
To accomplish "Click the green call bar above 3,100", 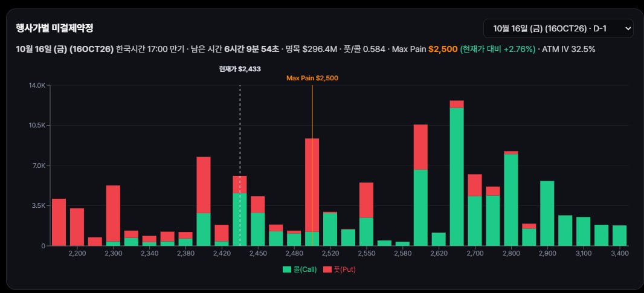I will click(x=583, y=231).
